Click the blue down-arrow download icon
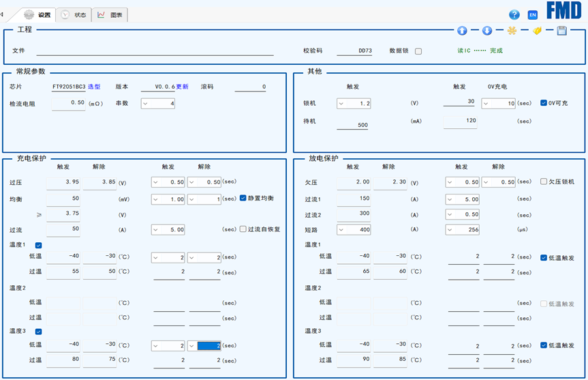The image size is (588, 380). click(487, 31)
